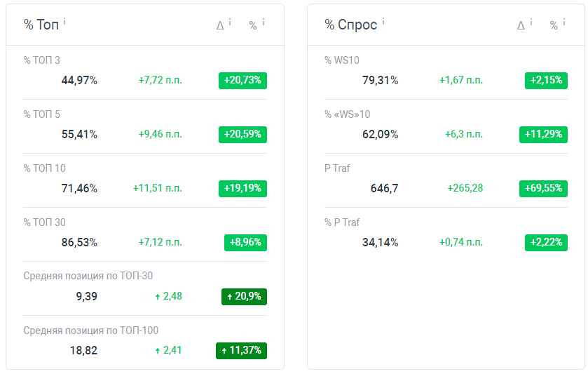588x374 pixels.
Task: Click the +20,59% badge for ТОП 5
Action: (x=242, y=135)
